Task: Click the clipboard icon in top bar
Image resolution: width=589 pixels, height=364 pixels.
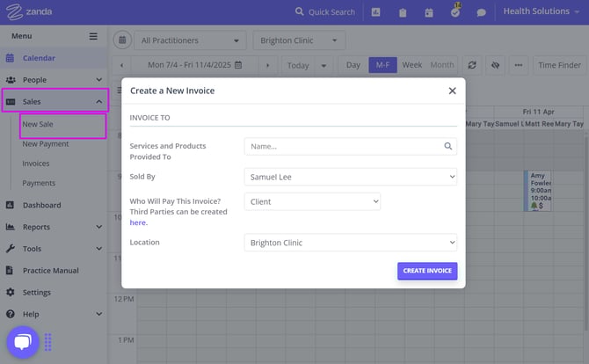Action: click(403, 12)
